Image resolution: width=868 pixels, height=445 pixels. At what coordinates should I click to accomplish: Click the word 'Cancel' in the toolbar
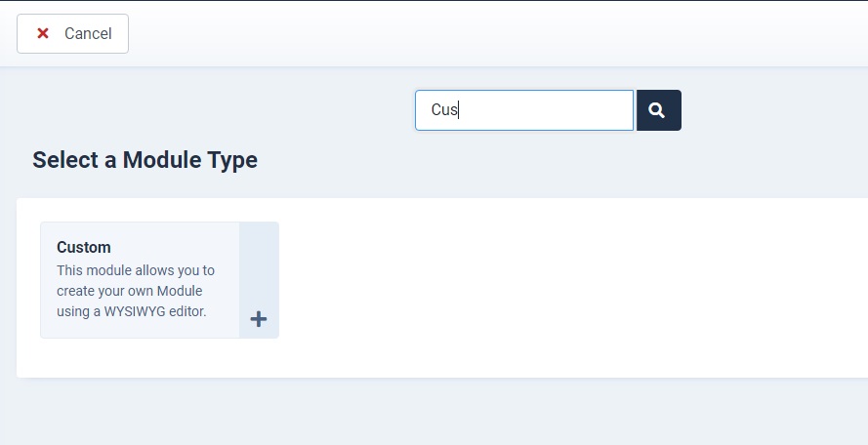(88, 34)
